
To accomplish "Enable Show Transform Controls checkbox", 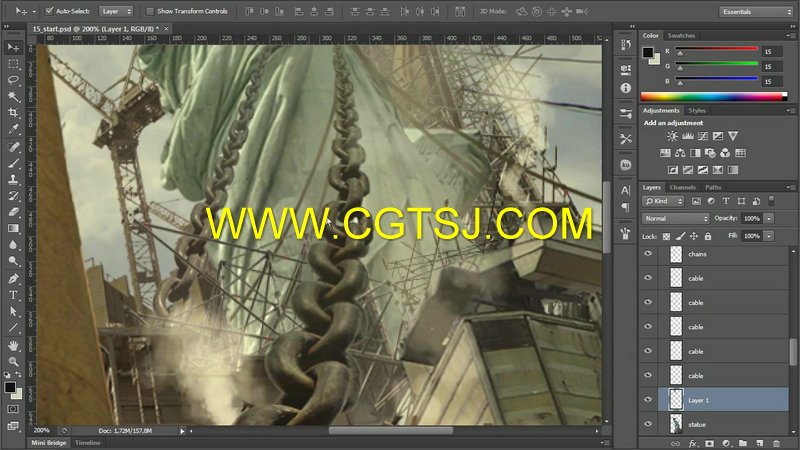I will [150, 11].
